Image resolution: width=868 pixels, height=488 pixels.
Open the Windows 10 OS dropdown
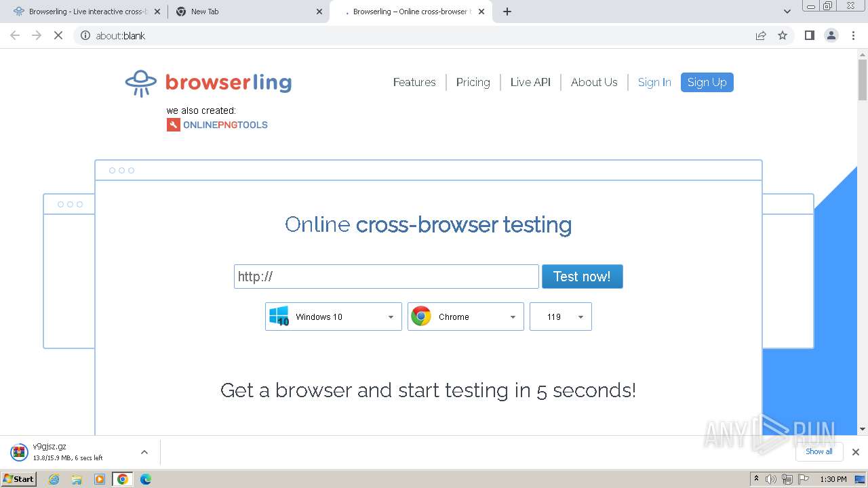(x=334, y=317)
